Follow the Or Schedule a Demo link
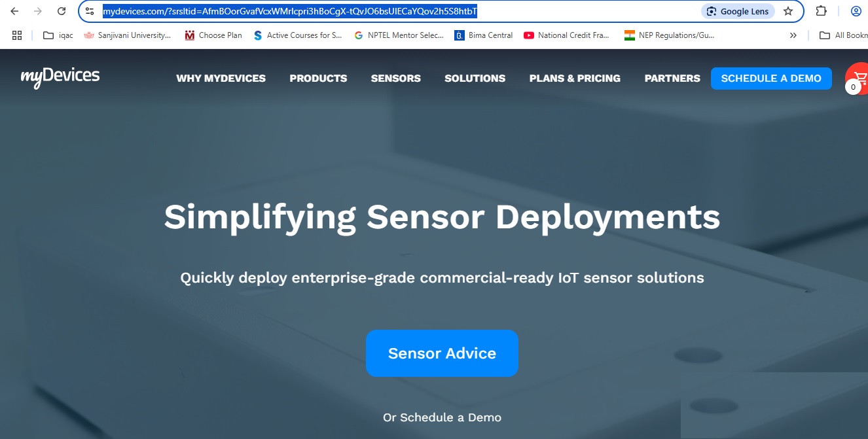The image size is (868, 439). (x=442, y=417)
